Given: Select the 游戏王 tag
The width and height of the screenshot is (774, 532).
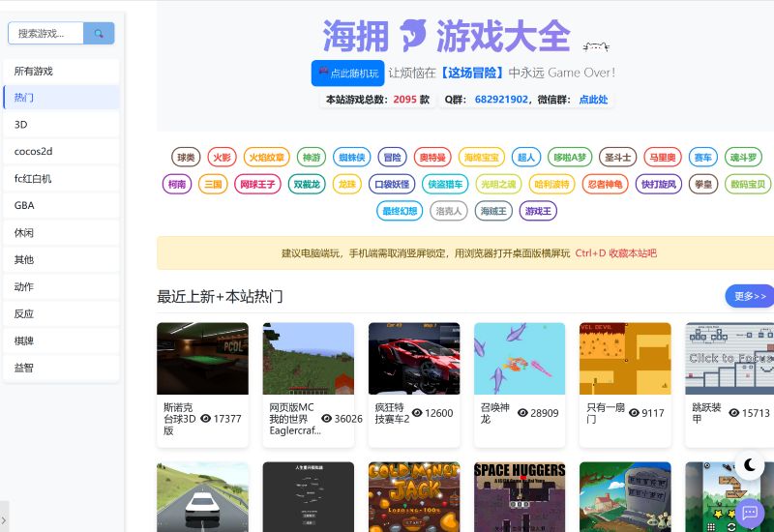Looking at the screenshot, I should pyautogui.click(x=538, y=211).
